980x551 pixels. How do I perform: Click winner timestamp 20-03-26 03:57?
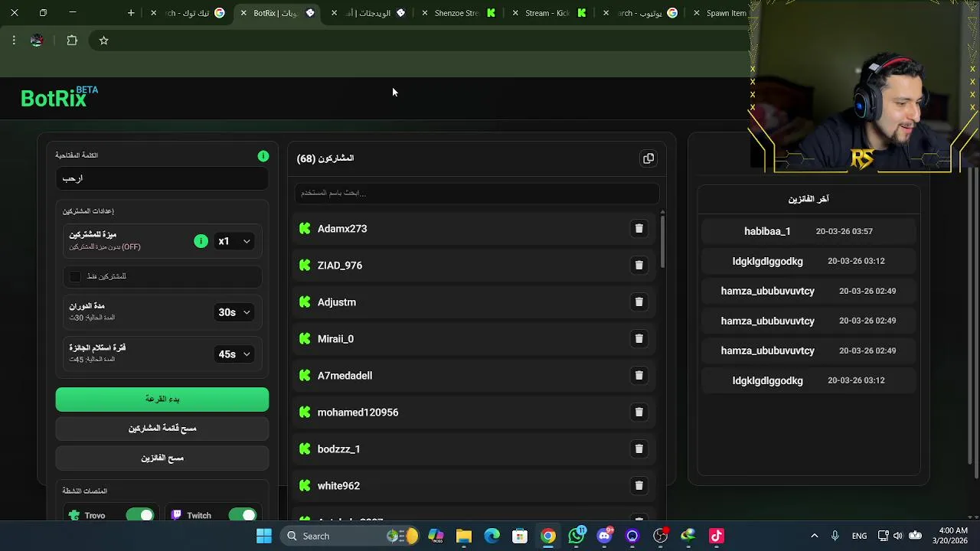tap(844, 231)
